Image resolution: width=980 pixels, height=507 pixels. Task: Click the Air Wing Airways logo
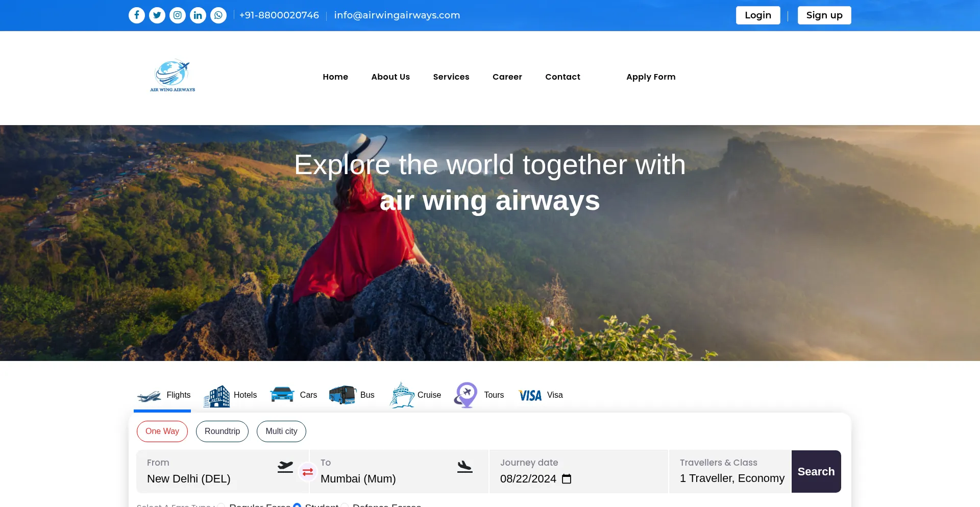point(173,76)
